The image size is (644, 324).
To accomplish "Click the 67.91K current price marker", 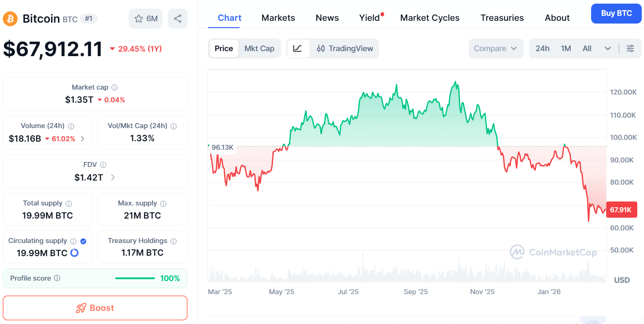I will [621, 210].
